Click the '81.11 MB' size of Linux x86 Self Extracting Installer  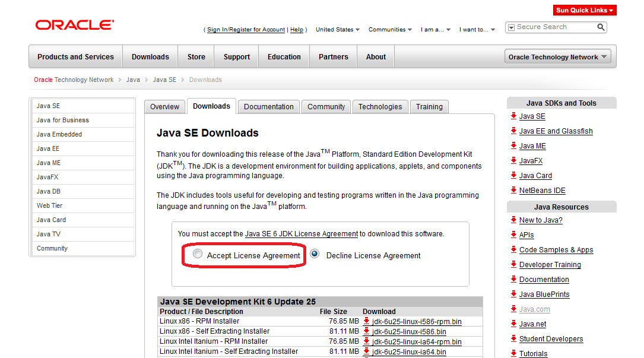pos(344,331)
